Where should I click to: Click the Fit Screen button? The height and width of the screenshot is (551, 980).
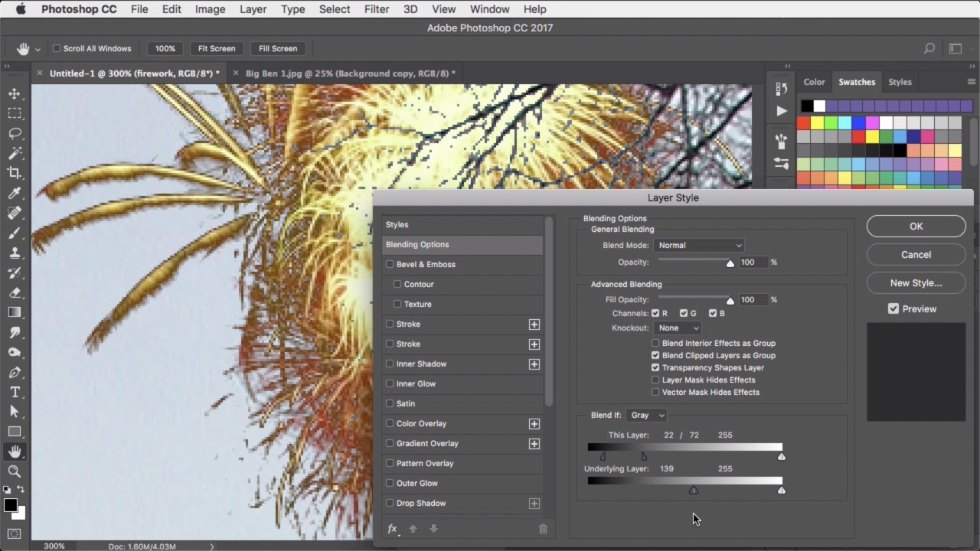point(217,48)
